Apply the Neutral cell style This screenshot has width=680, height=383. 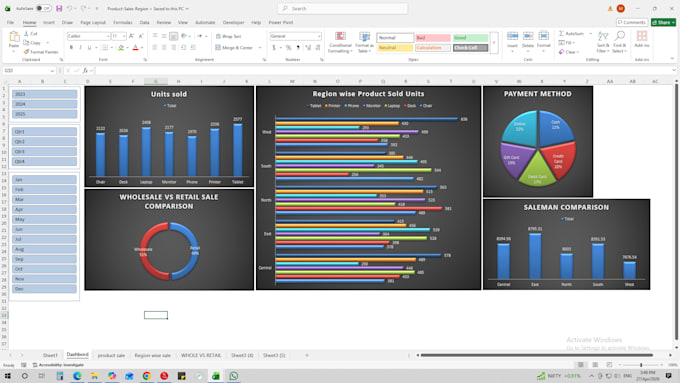[395, 47]
